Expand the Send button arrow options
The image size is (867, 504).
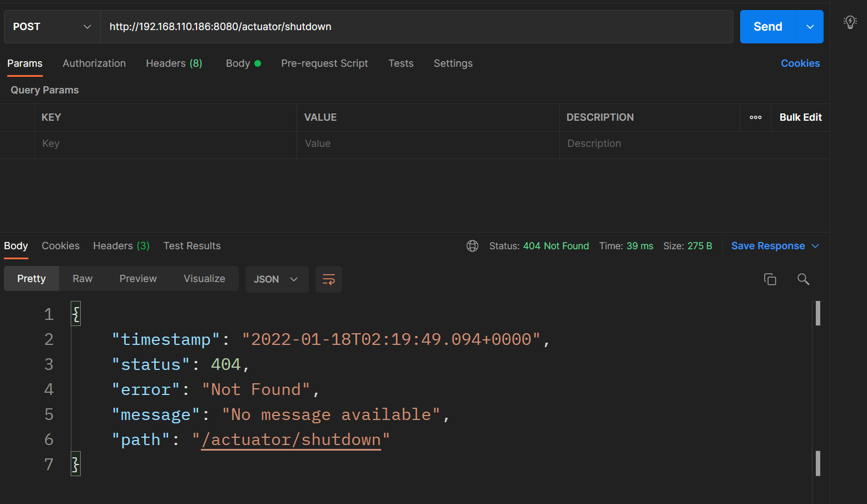810,27
